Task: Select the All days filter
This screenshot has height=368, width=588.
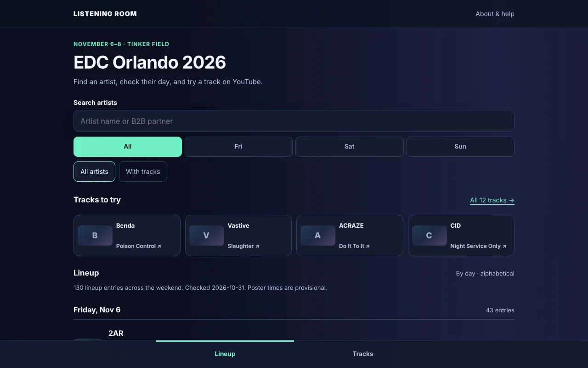Action: click(128, 147)
